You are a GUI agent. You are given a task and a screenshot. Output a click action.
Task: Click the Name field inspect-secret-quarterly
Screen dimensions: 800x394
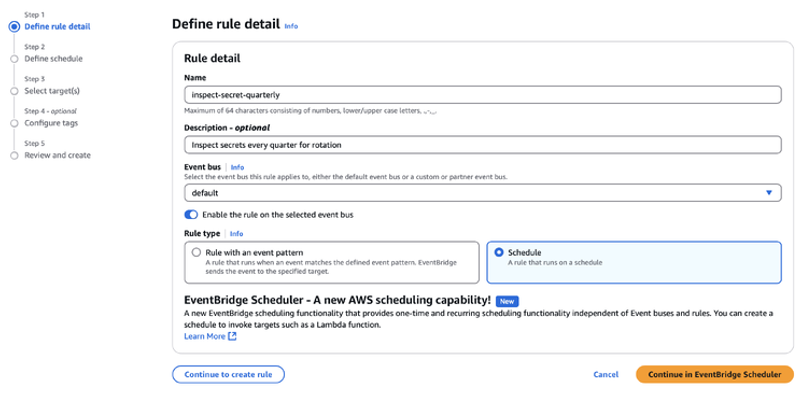tap(483, 94)
